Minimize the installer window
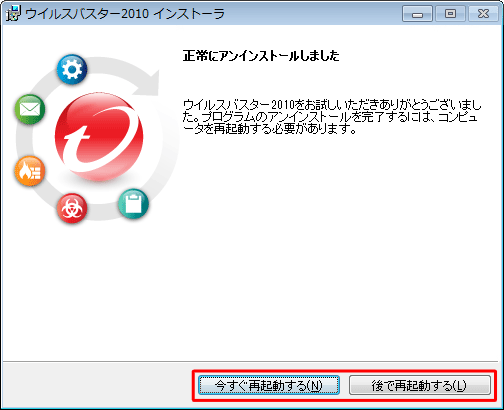 pyautogui.click(x=417, y=14)
